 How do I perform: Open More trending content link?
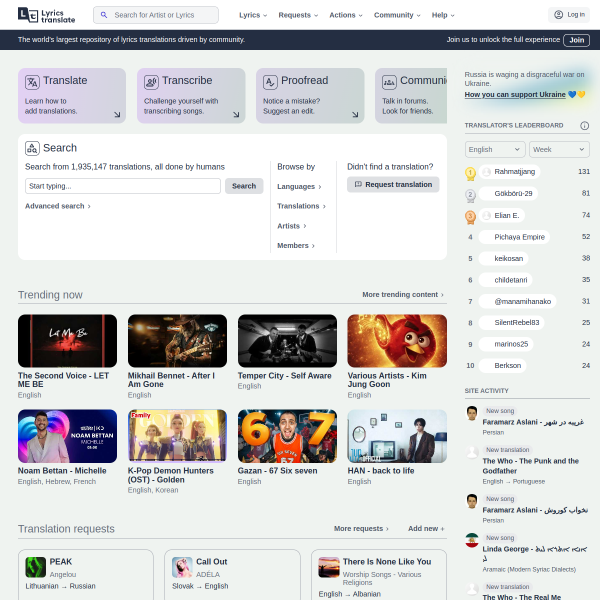point(403,295)
